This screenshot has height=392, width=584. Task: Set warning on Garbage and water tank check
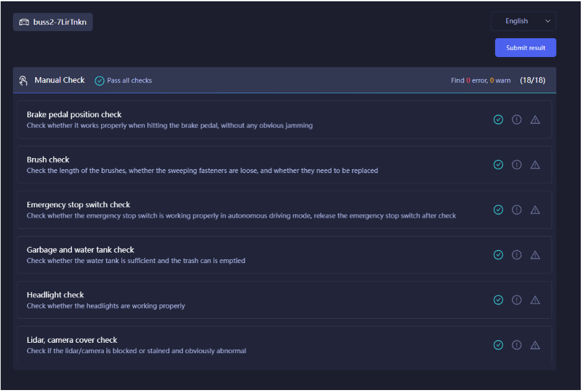pyautogui.click(x=535, y=255)
